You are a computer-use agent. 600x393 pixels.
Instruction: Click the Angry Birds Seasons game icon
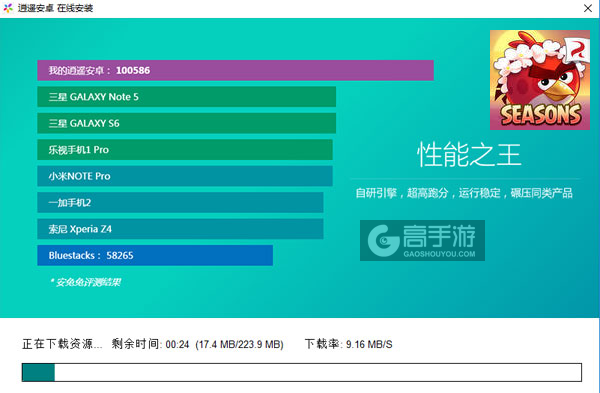[540, 80]
